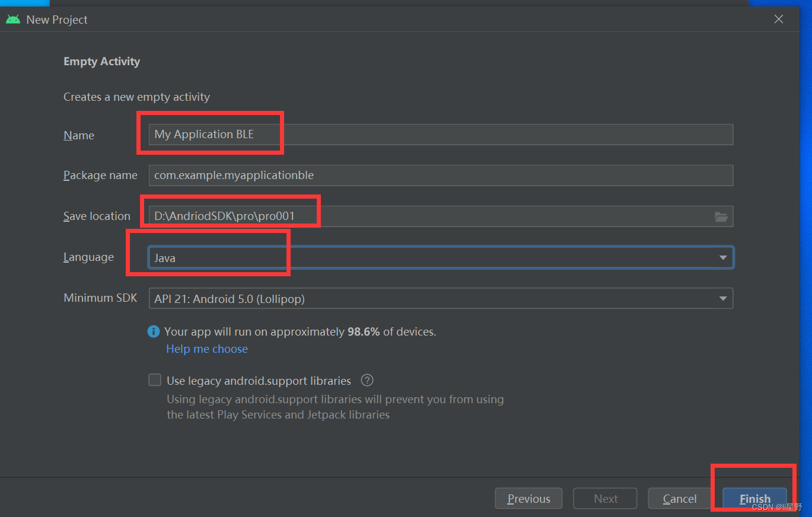This screenshot has height=517, width=812.
Task: Click the Package name label
Action: 100,175
